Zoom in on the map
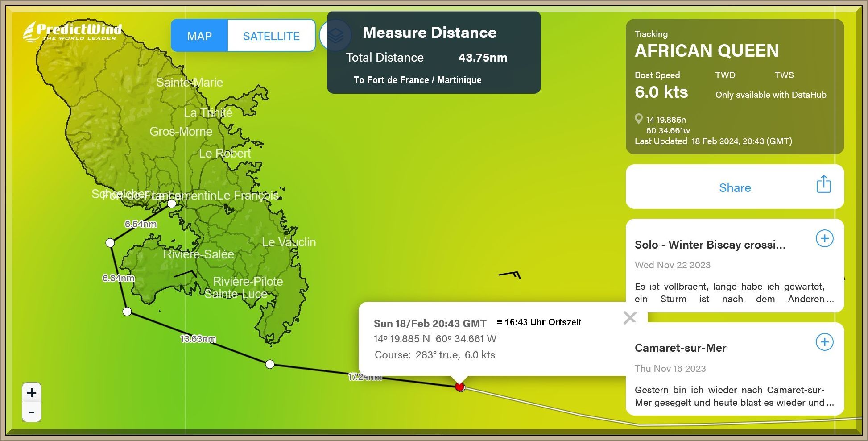868x441 pixels. 32,393
